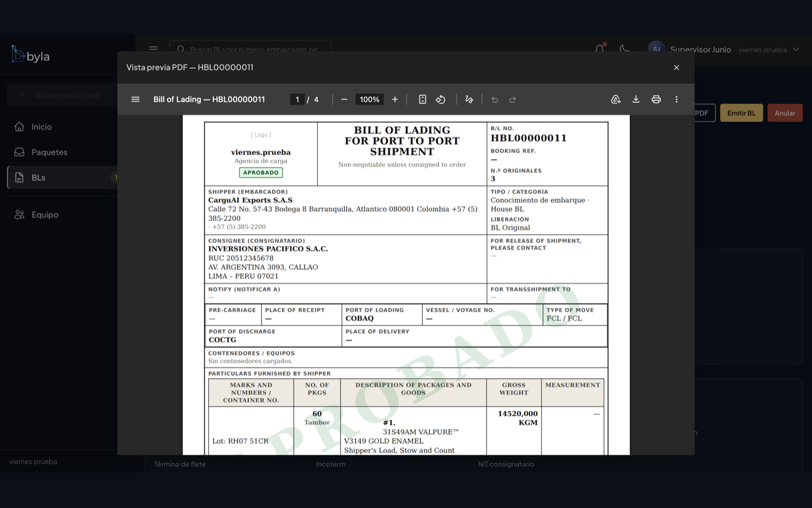The image size is (812, 508).
Task: Activate the draw annotation tool
Action: tap(469, 99)
